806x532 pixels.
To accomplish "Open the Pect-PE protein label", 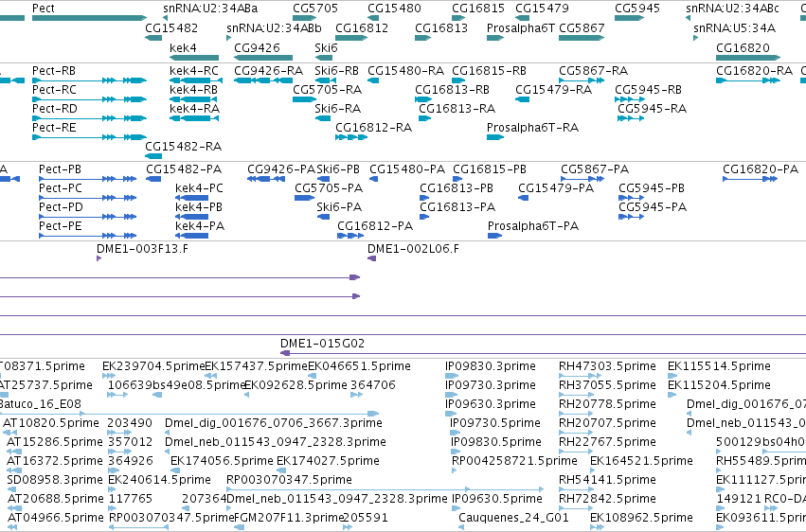I will pyautogui.click(x=60, y=226).
